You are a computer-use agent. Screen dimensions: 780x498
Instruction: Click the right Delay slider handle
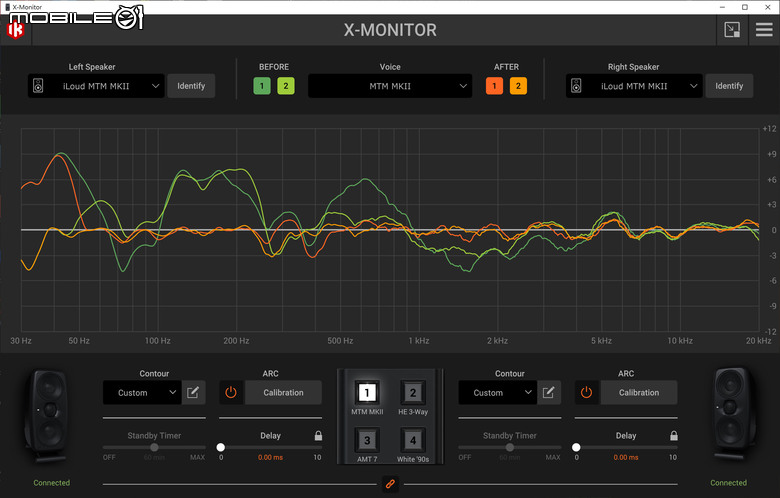click(576, 447)
